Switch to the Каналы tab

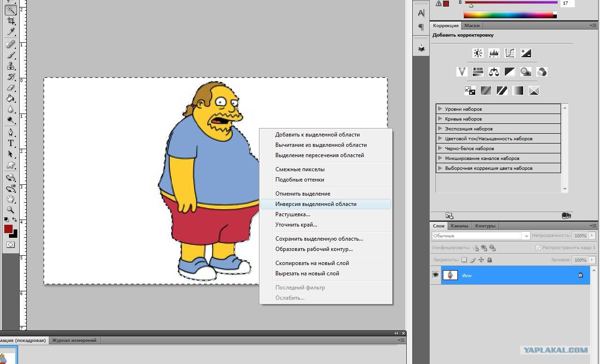[x=459, y=226]
